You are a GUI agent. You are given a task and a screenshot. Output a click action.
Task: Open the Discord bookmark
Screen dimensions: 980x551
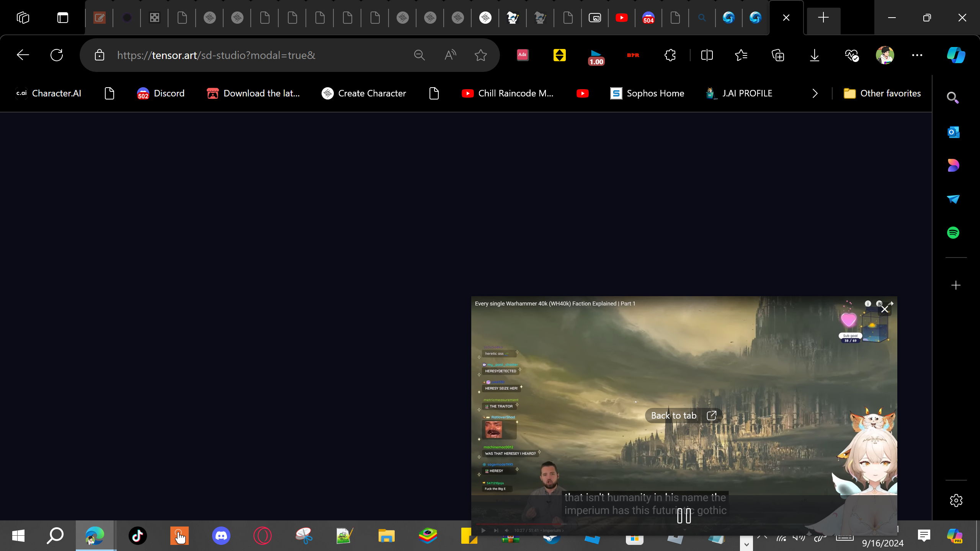pyautogui.click(x=161, y=93)
